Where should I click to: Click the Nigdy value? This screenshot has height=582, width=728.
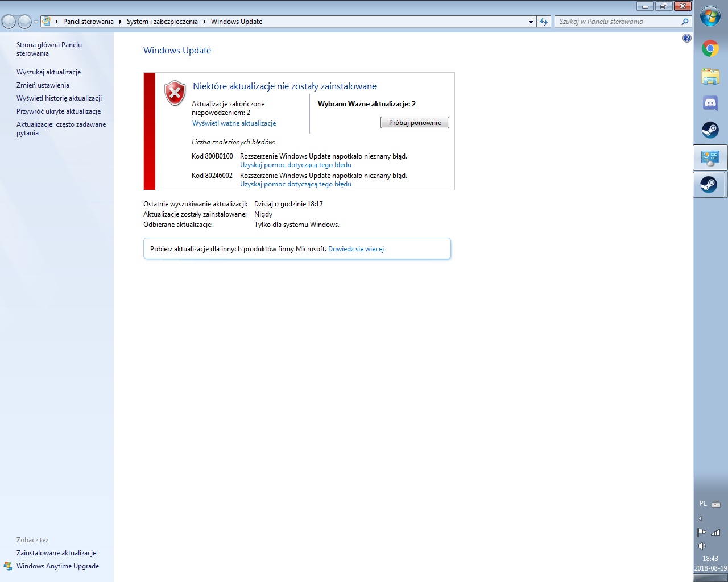point(263,214)
